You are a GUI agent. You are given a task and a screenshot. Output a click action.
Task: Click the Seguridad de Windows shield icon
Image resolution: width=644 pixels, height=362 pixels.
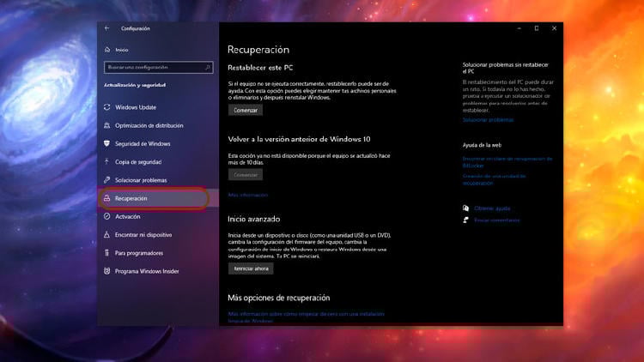coord(107,143)
